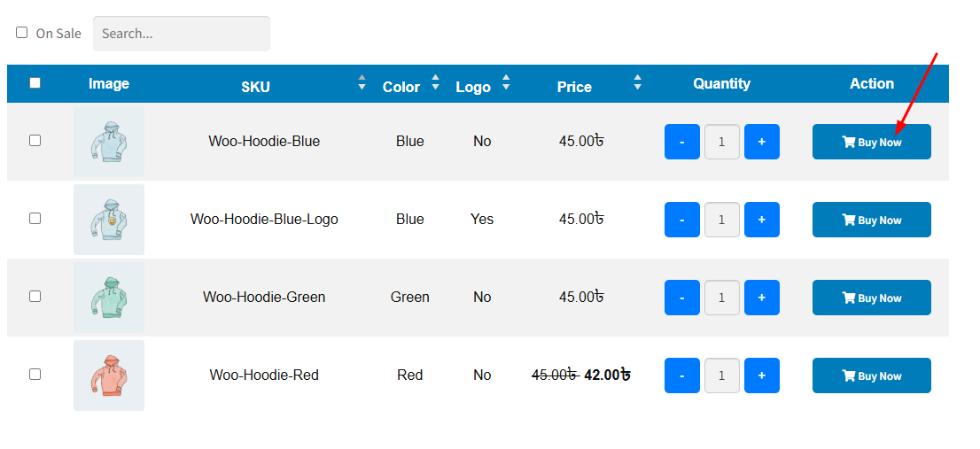
Task: Buy Now the Woo-Hoodie-Blue product
Action: click(x=871, y=142)
